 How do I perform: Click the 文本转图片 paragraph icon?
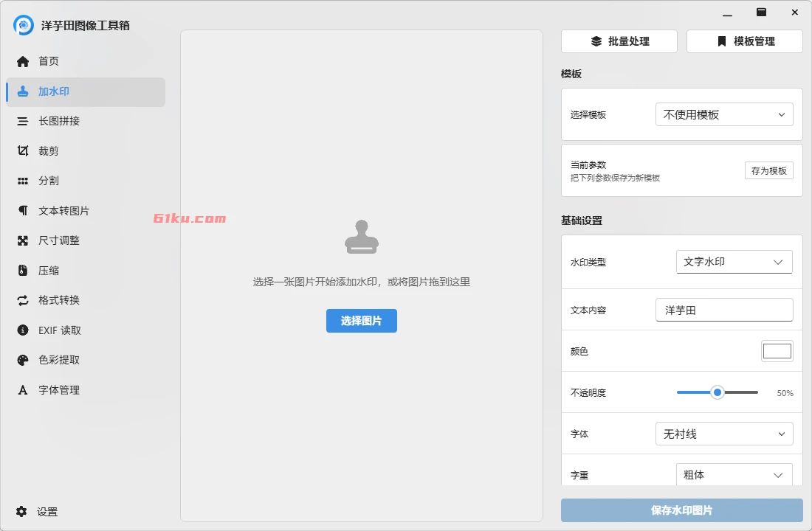(x=23, y=211)
